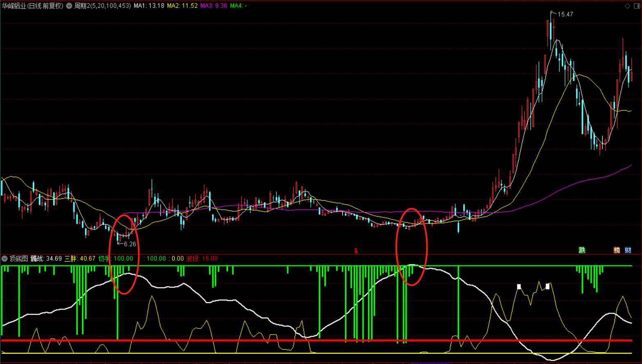Click the red 波段: 15.00 label

(202, 259)
